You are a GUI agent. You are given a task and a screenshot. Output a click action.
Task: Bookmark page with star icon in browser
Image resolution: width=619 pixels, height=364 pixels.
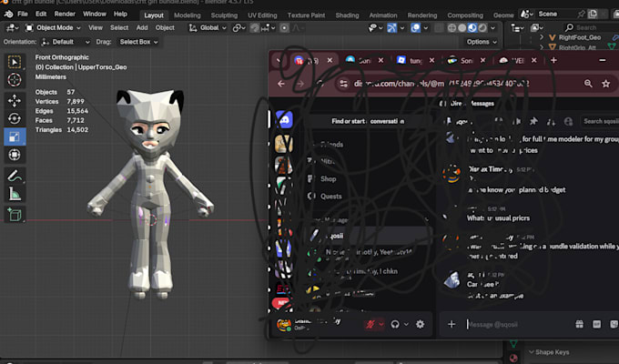[x=606, y=84]
